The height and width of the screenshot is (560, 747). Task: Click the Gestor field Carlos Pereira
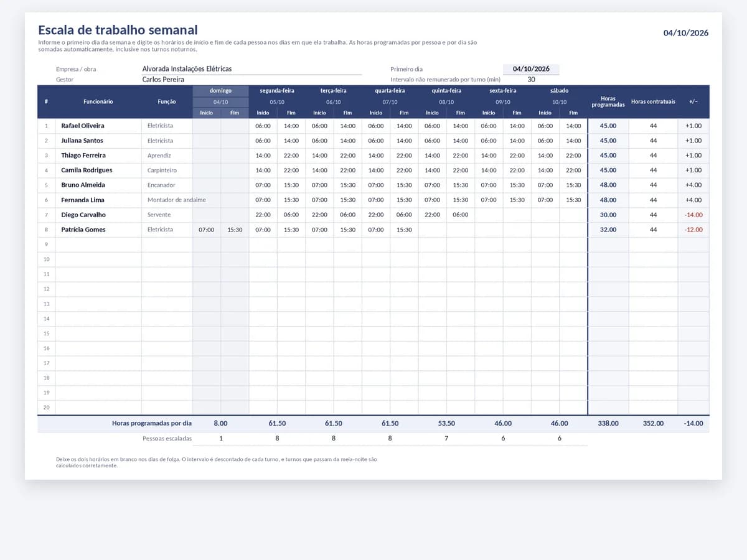(x=251, y=80)
